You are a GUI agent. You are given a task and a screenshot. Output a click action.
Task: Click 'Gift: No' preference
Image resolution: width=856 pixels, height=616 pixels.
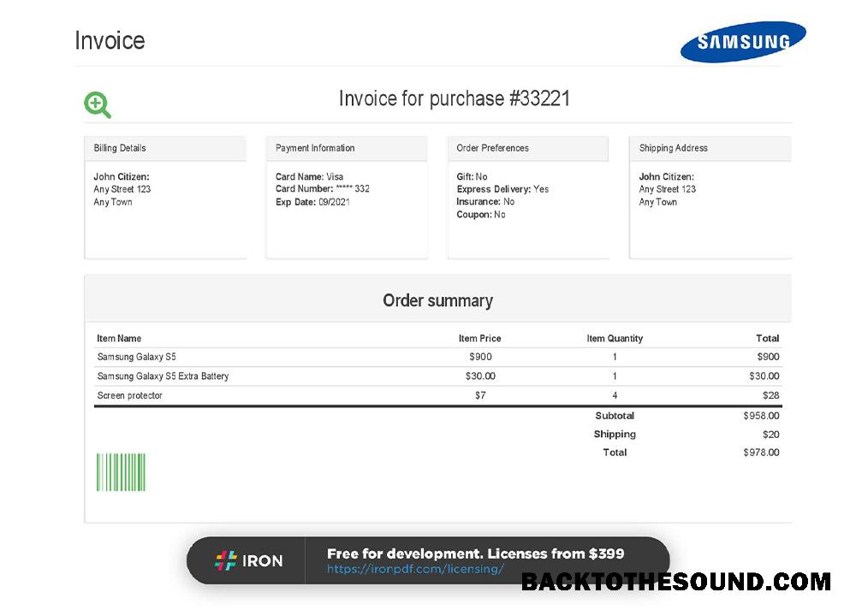(472, 177)
